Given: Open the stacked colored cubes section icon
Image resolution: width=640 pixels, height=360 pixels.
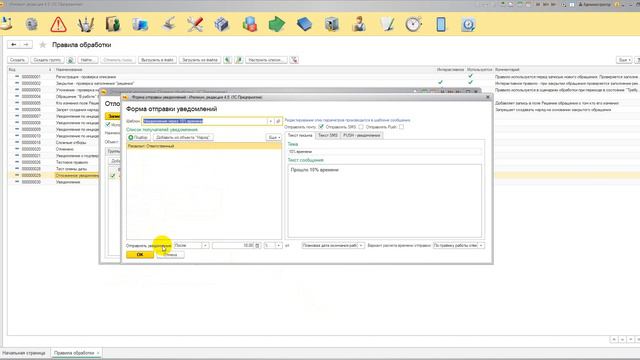Looking at the screenshot, I should pyautogui.click(x=249, y=24).
